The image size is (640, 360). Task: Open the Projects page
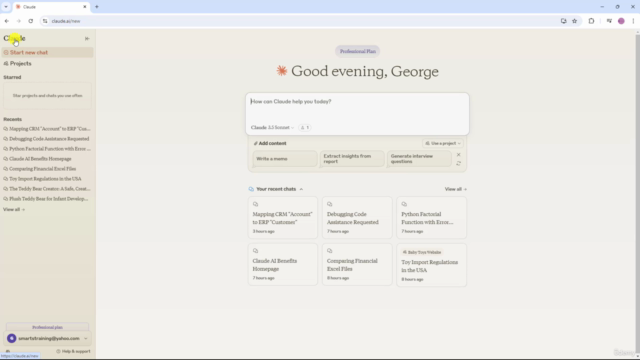18,64
